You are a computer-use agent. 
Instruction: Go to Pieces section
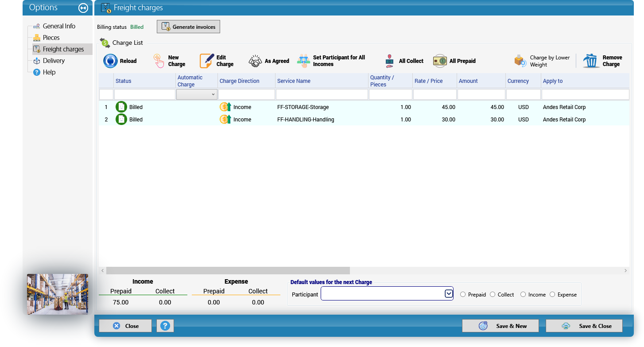51,38
